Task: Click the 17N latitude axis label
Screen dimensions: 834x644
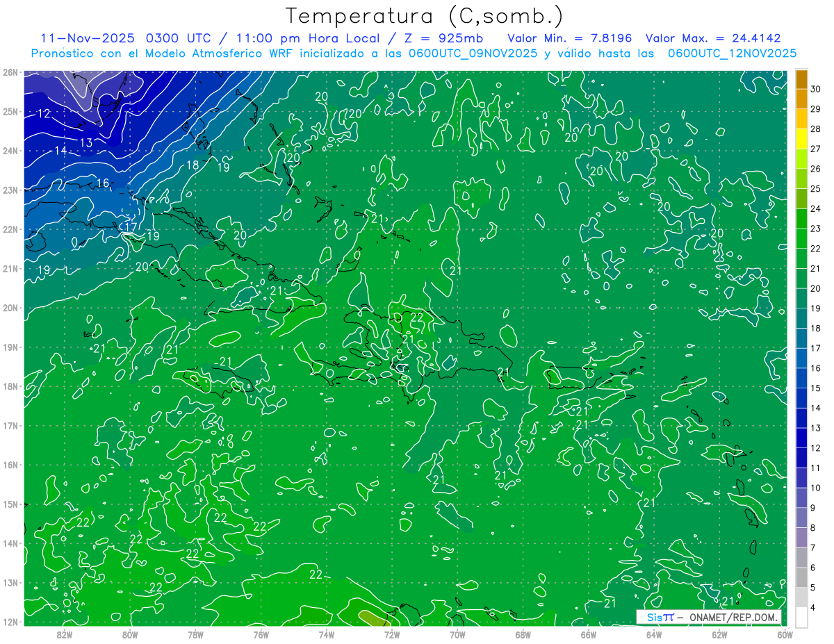Action: tap(10, 425)
